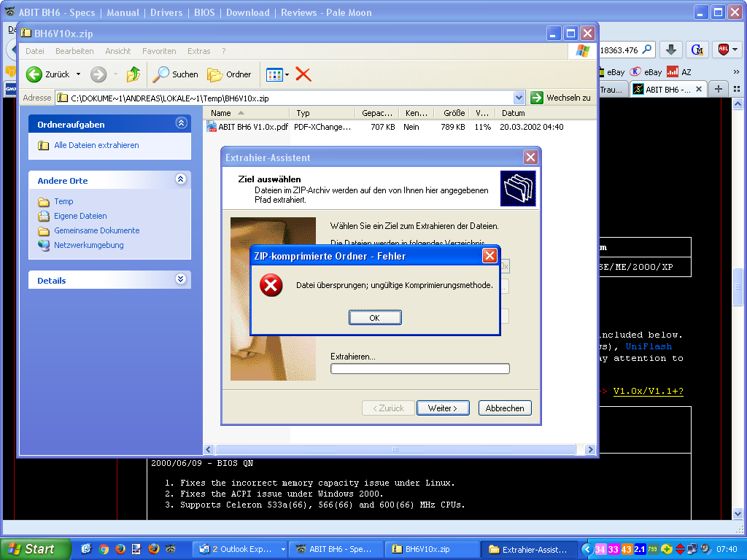747x560 pixels.
Task: Open the UniFlash link on the webpage
Action: pyautogui.click(x=649, y=346)
